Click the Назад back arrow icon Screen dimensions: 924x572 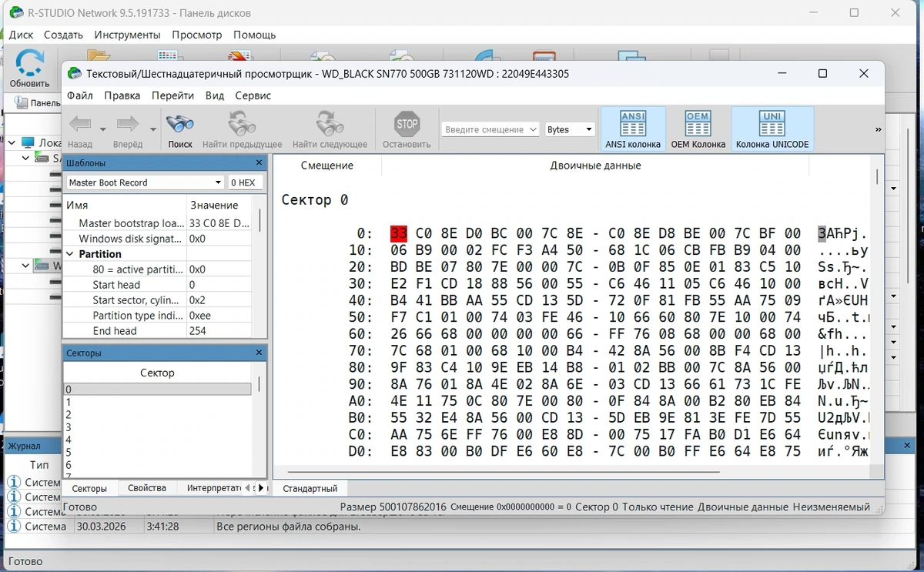coord(80,124)
